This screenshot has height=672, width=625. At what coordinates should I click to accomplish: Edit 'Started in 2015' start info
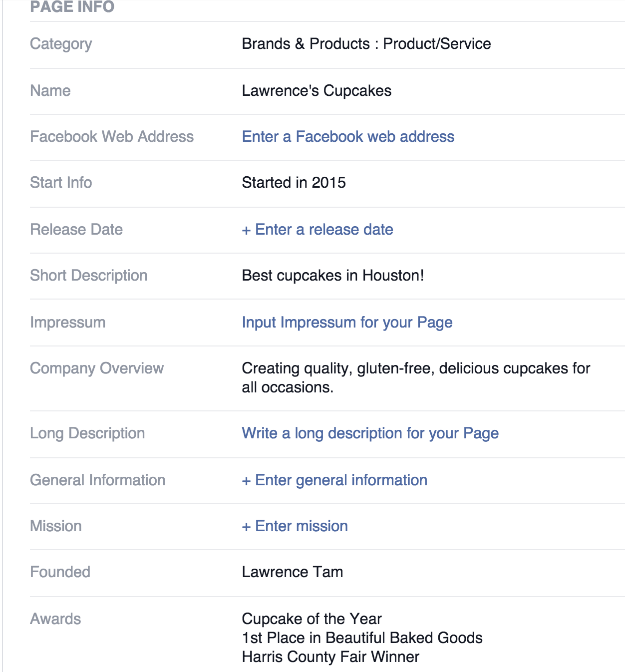(x=294, y=183)
